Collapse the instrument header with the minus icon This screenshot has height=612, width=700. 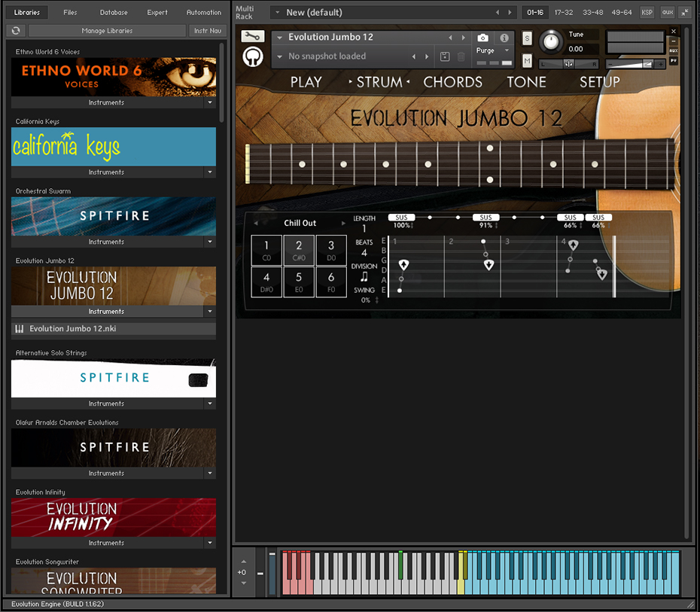(674, 41)
